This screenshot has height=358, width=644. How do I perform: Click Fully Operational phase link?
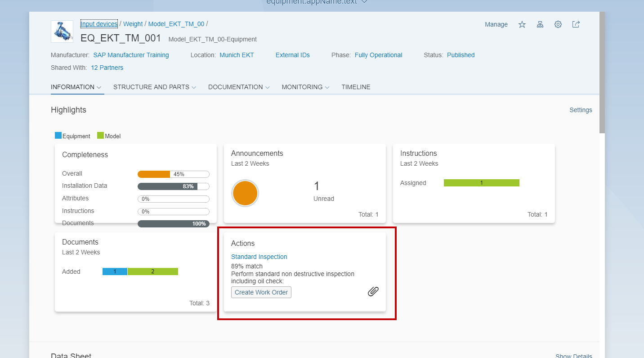(379, 55)
